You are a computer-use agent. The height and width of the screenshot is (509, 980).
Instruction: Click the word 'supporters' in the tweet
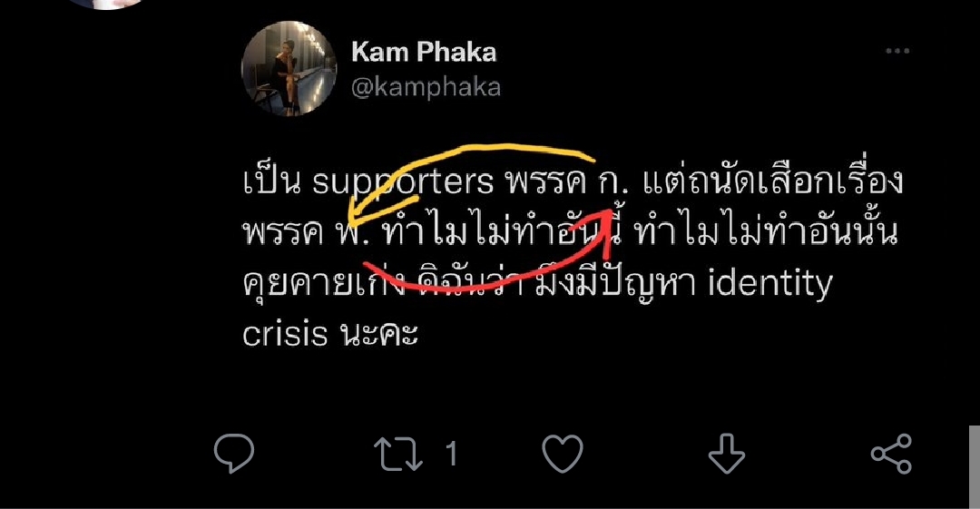[403, 182]
